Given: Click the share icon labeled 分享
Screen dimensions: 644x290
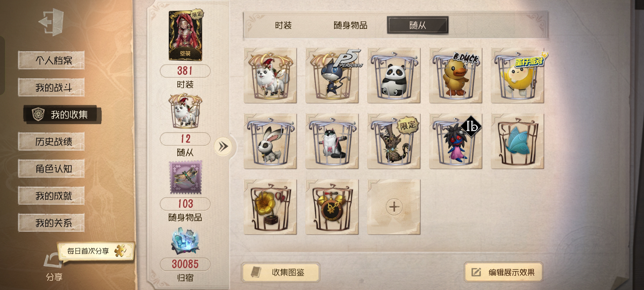Looking at the screenshot, I should point(54,267).
